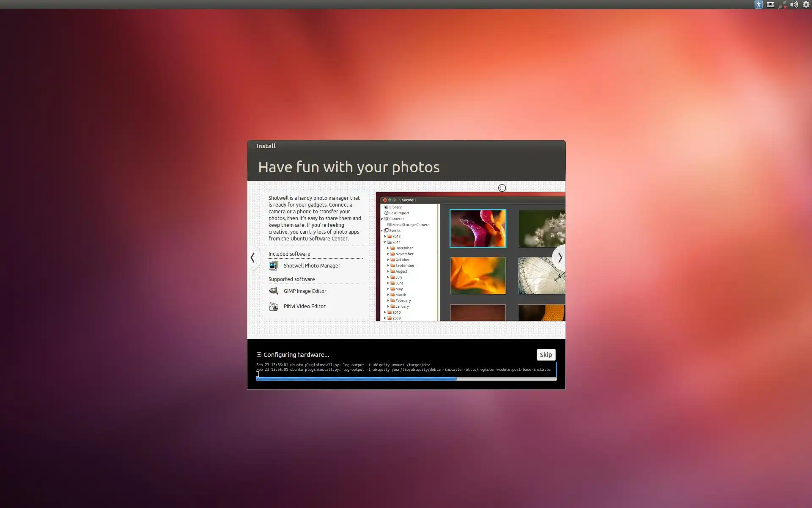Click the GIMP Image Editor label
Image resolution: width=812 pixels, height=508 pixels.
click(305, 291)
